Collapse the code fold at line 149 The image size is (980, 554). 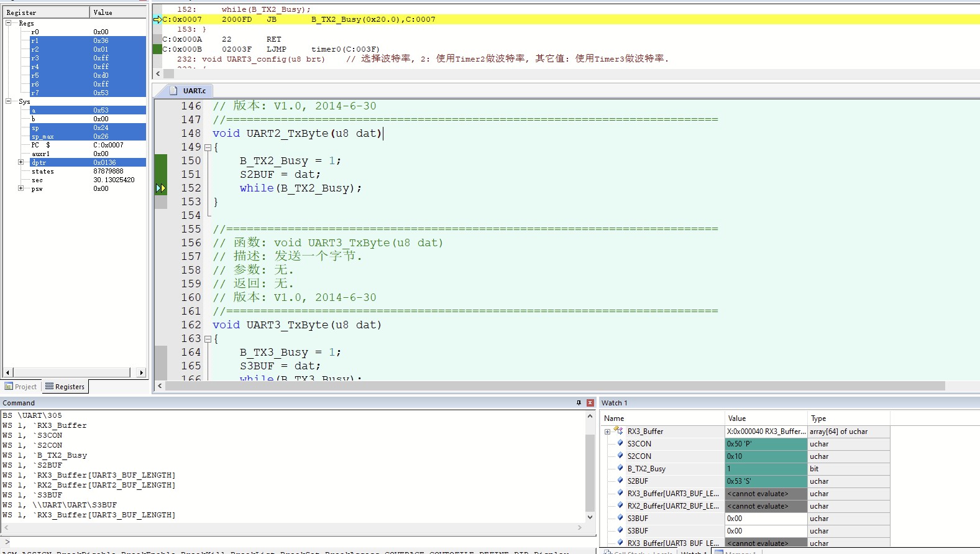(208, 147)
